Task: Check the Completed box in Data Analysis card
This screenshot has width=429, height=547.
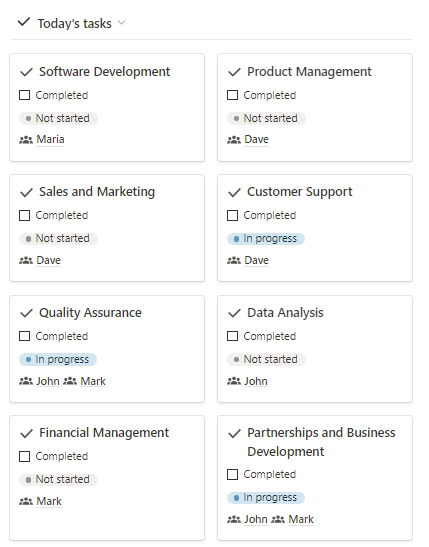Action: (x=232, y=336)
